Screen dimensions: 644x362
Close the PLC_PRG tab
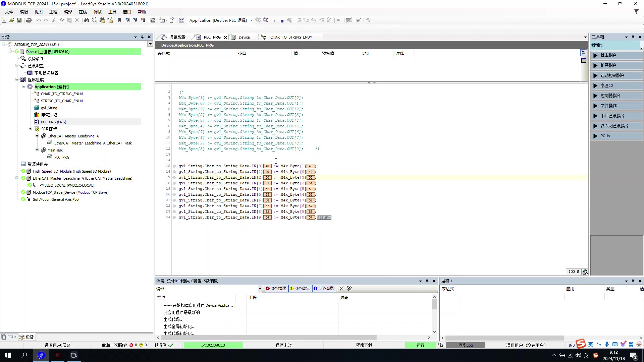(225, 38)
